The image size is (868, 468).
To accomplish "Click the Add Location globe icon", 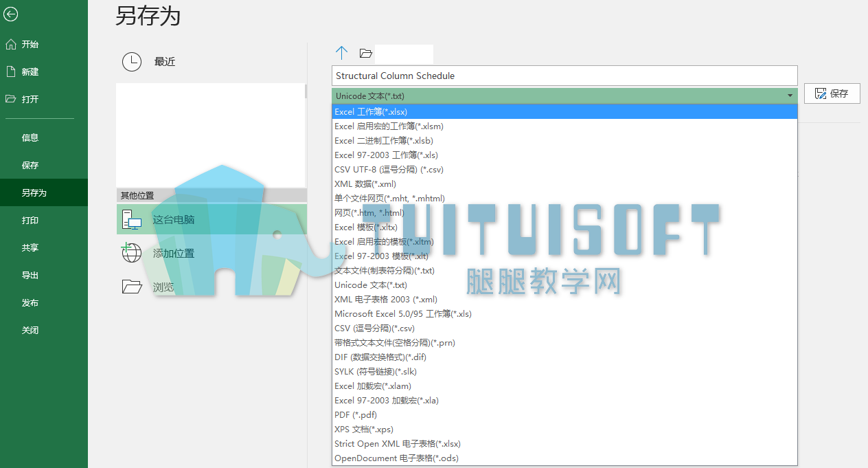I will pyautogui.click(x=131, y=253).
